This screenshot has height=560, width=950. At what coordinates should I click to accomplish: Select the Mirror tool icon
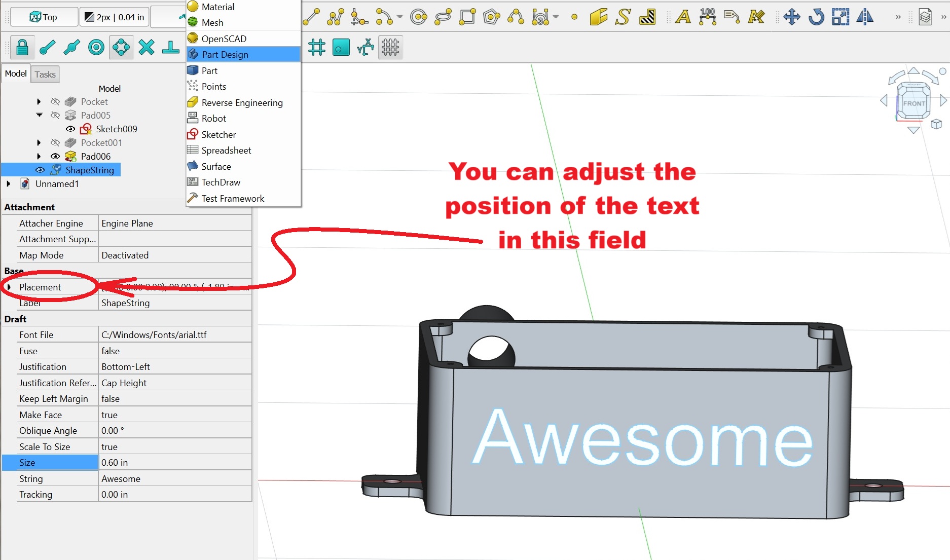[x=865, y=17]
